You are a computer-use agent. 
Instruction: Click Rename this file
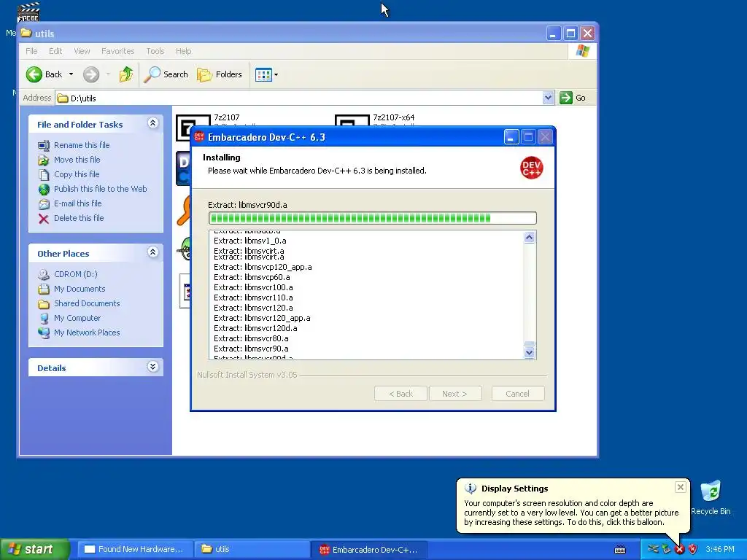point(82,145)
